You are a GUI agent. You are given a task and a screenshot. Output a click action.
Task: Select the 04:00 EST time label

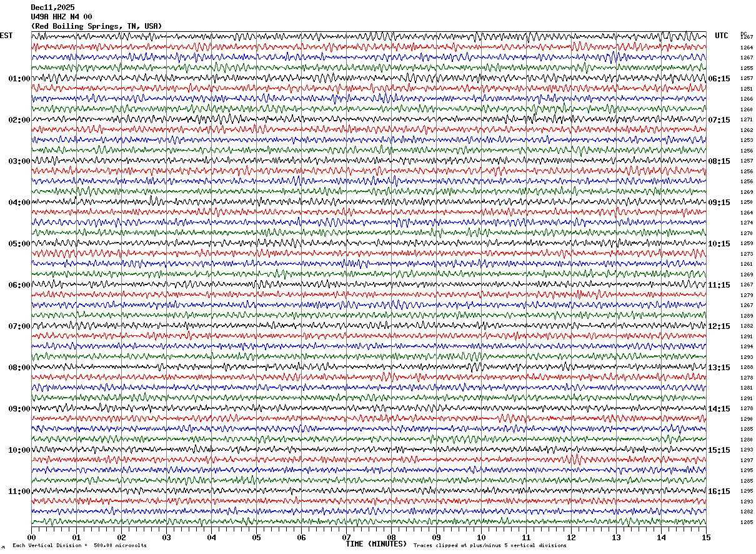19,203
